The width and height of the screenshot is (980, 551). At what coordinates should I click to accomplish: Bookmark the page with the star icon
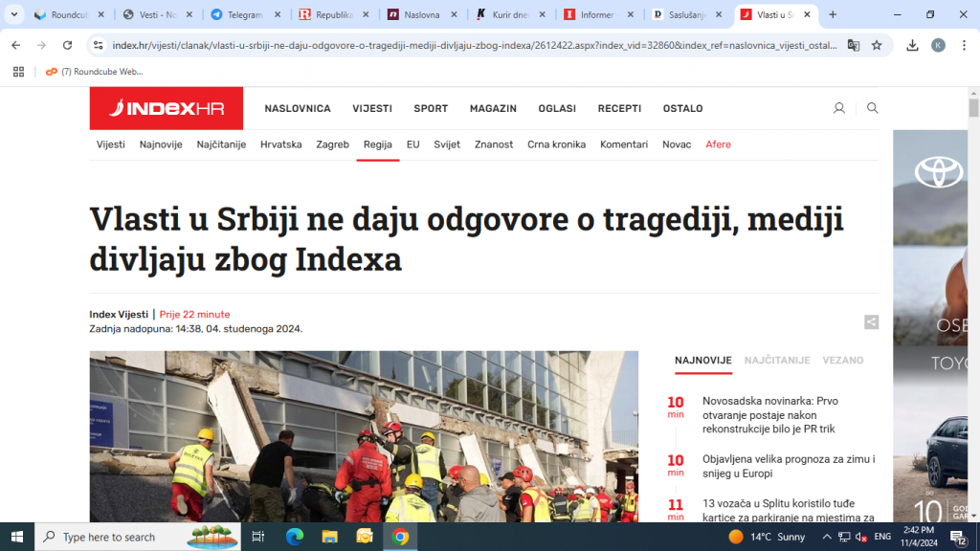pyautogui.click(x=878, y=45)
